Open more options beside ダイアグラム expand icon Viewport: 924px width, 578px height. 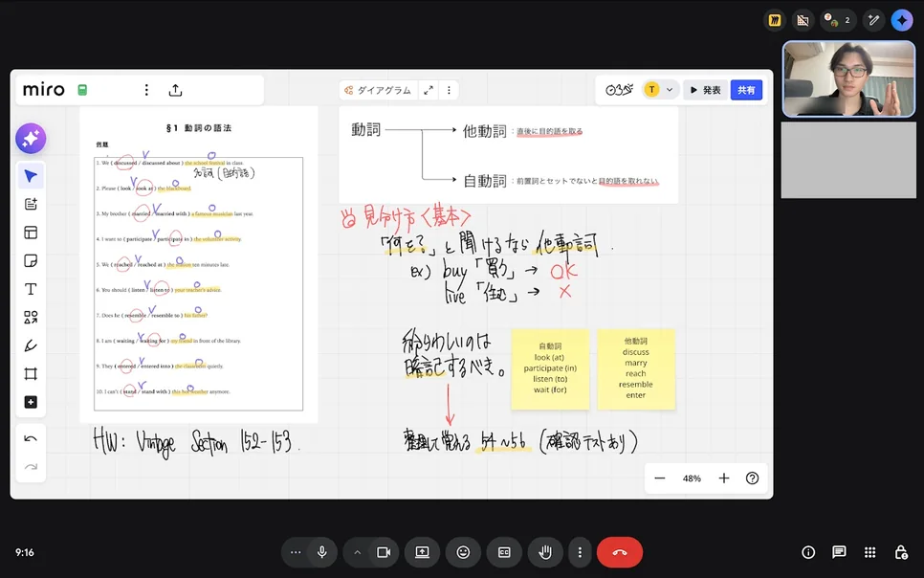[x=449, y=90]
